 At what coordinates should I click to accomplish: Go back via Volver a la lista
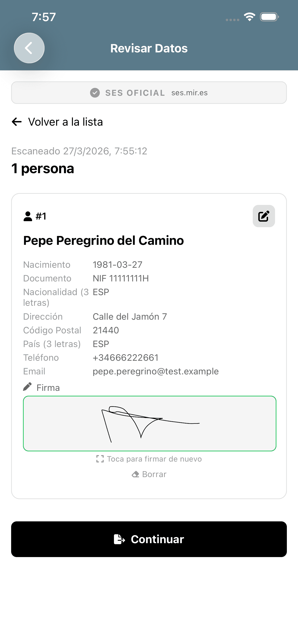[65, 122]
